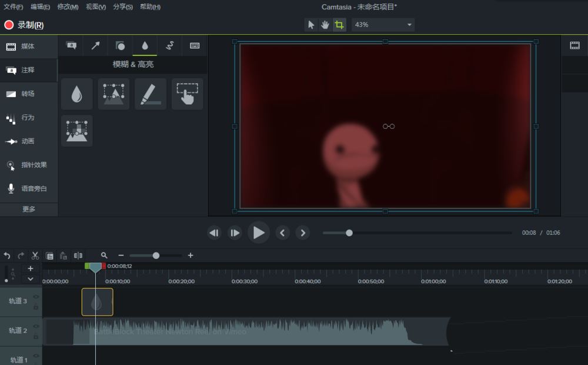This screenshot has width=588, height=365.
Task: Select the interactive hotspot annotation
Action: click(187, 94)
